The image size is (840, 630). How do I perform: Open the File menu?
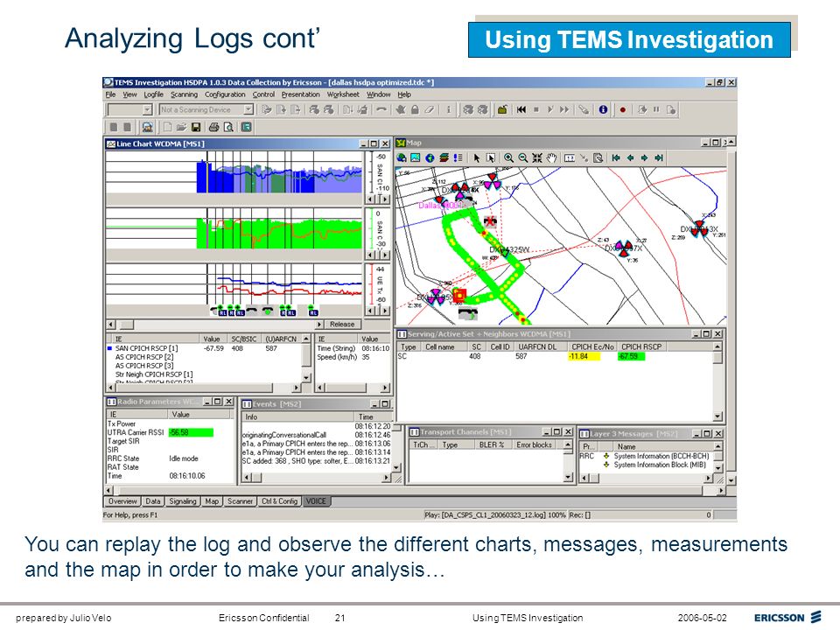pyautogui.click(x=110, y=94)
